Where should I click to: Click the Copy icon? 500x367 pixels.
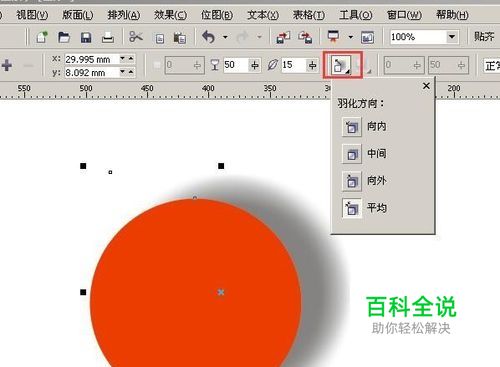[x=160, y=38]
